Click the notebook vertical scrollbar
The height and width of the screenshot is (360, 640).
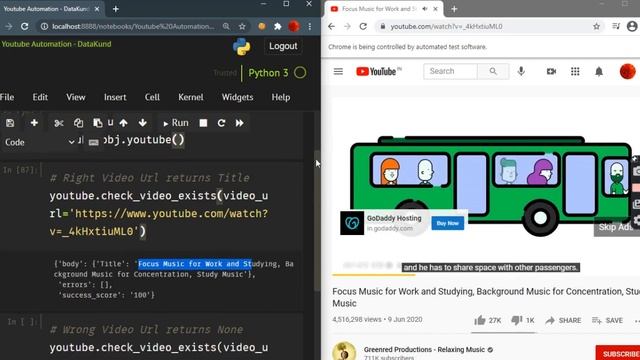click(316, 220)
